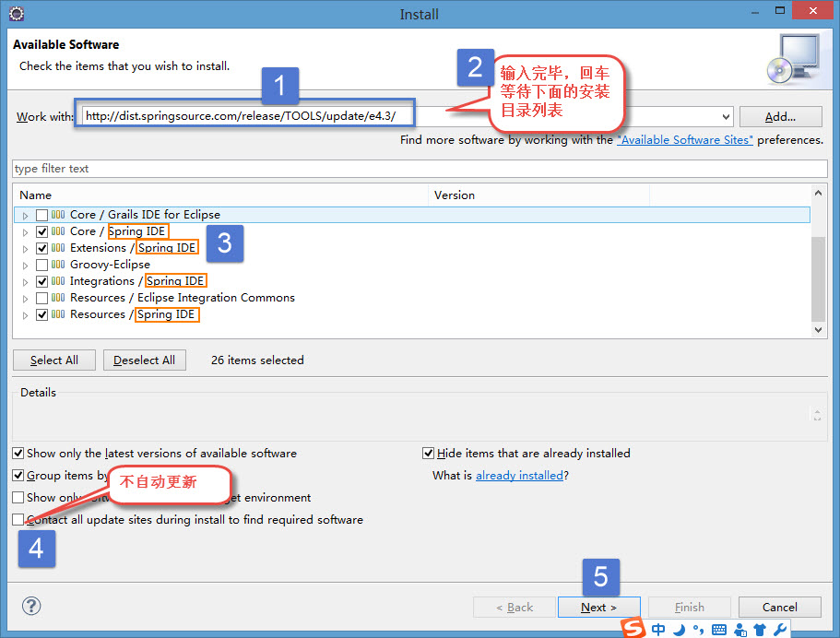Expand the Core / Spring IDE node
The image size is (840, 638).
click(x=25, y=232)
